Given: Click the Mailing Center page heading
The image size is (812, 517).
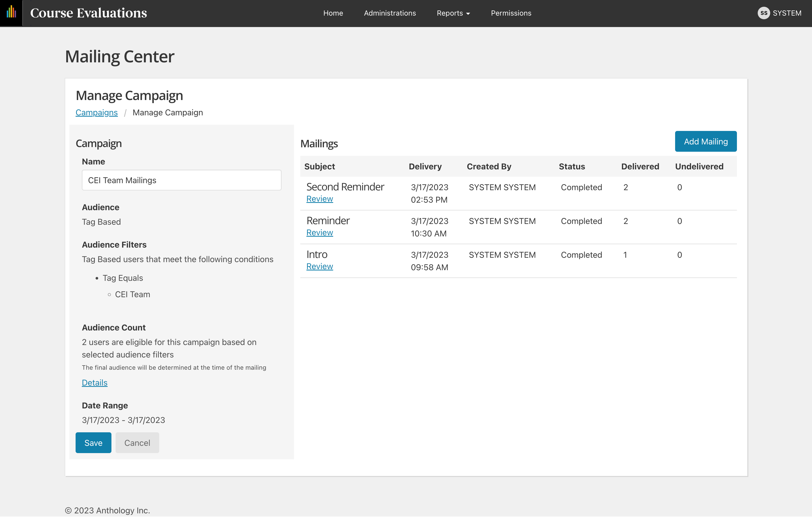Looking at the screenshot, I should tap(120, 56).
